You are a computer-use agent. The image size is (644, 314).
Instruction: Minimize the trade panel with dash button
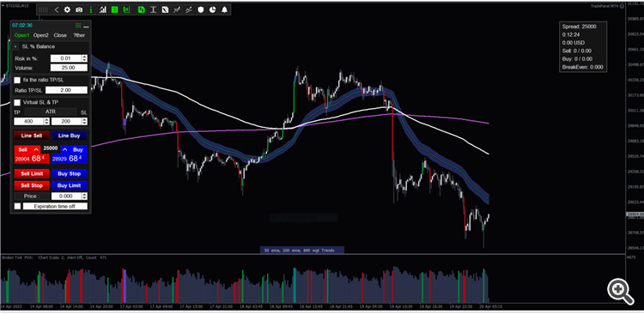pyautogui.click(x=86, y=27)
